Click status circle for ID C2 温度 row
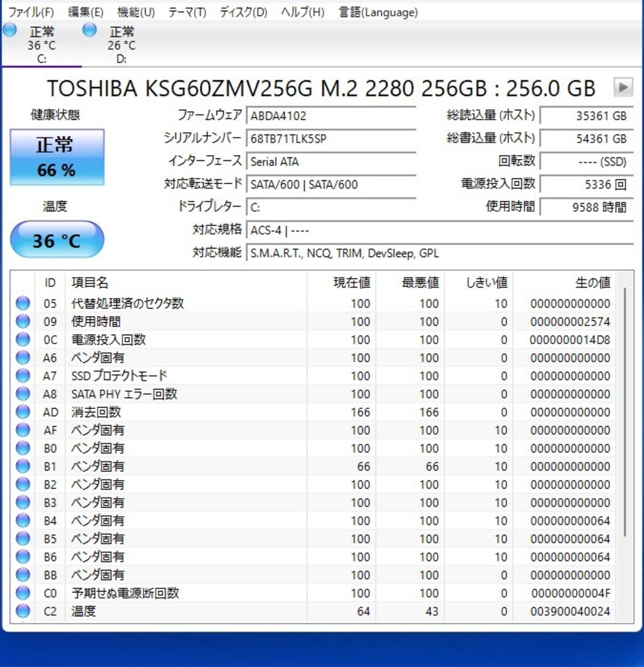 click(x=23, y=611)
